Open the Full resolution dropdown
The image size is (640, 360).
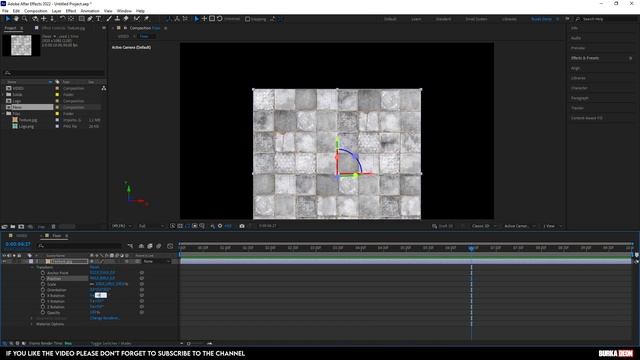click(151, 226)
